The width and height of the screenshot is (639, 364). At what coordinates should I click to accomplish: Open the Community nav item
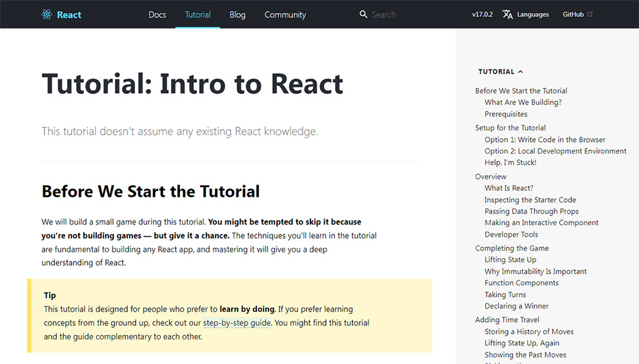click(285, 15)
